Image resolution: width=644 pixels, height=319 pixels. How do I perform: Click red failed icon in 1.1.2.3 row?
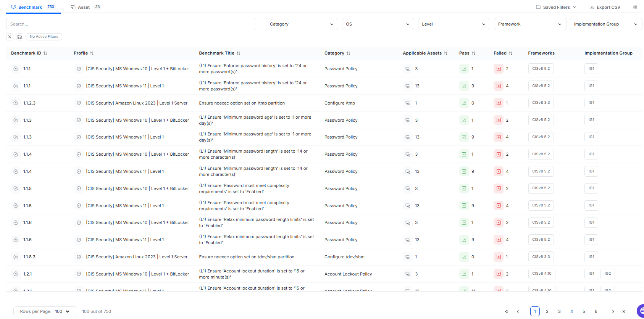[x=499, y=103]
